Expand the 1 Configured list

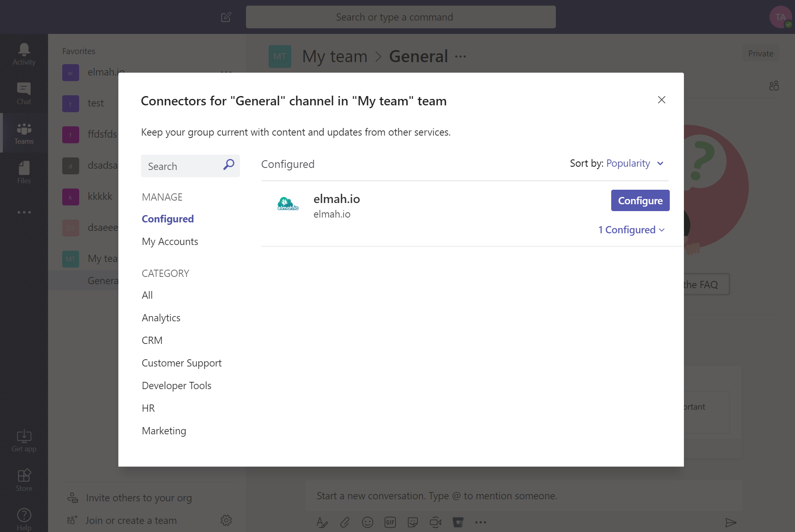point(631,230)
